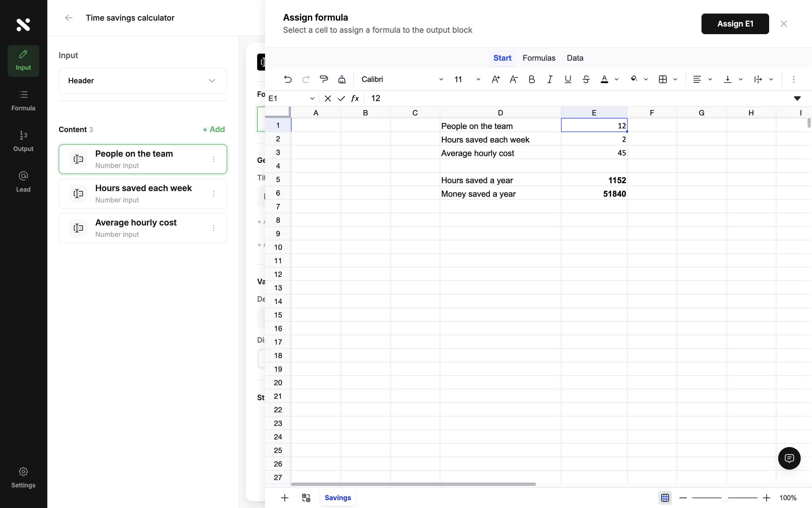Open the fill color dropdown arrow
This screenshot has width=812, height=508.
point(646,80)
